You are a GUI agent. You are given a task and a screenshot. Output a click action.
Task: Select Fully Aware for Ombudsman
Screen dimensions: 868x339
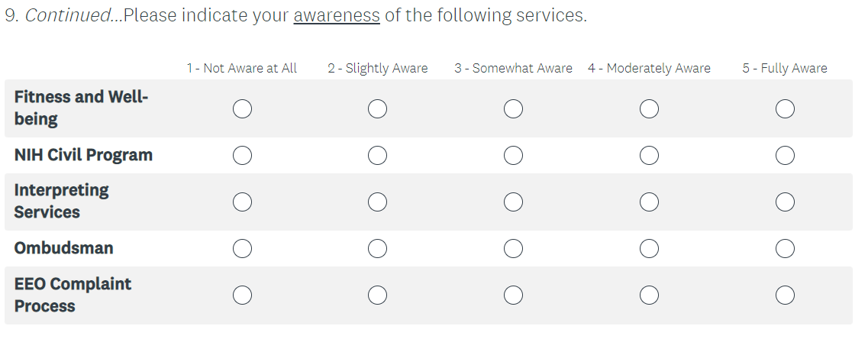[x=785, y=248]
